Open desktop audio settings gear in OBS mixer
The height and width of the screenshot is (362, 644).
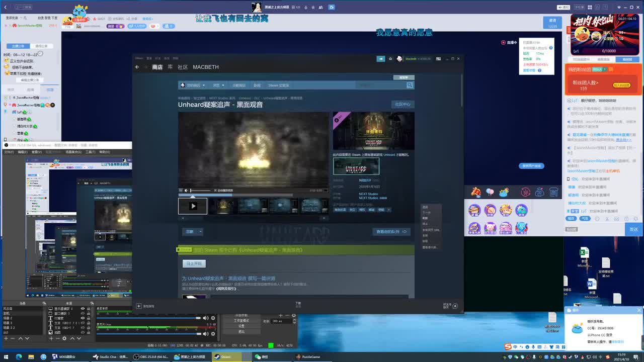213,318
